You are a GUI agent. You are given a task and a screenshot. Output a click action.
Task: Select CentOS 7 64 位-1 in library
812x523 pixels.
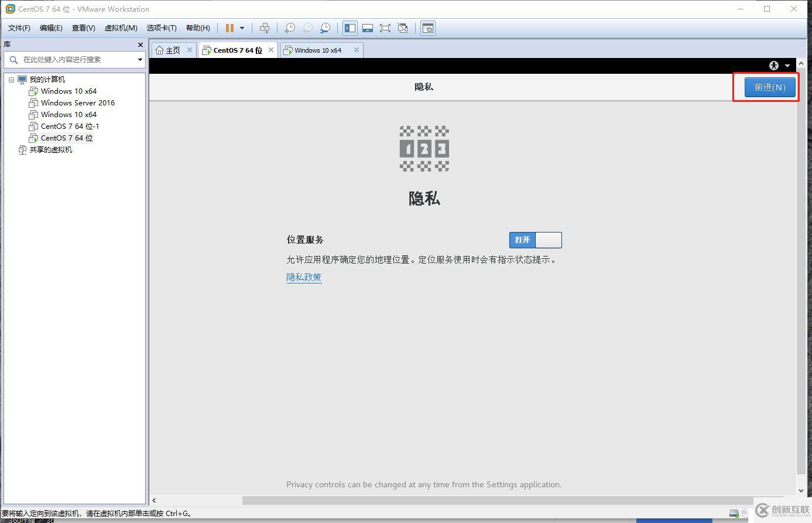[70, 127]
